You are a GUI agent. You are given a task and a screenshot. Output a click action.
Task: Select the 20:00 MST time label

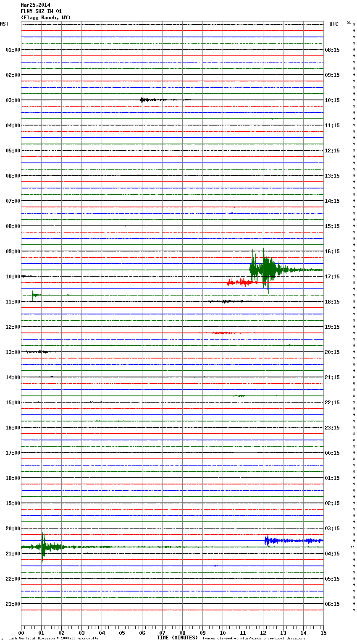13,529
